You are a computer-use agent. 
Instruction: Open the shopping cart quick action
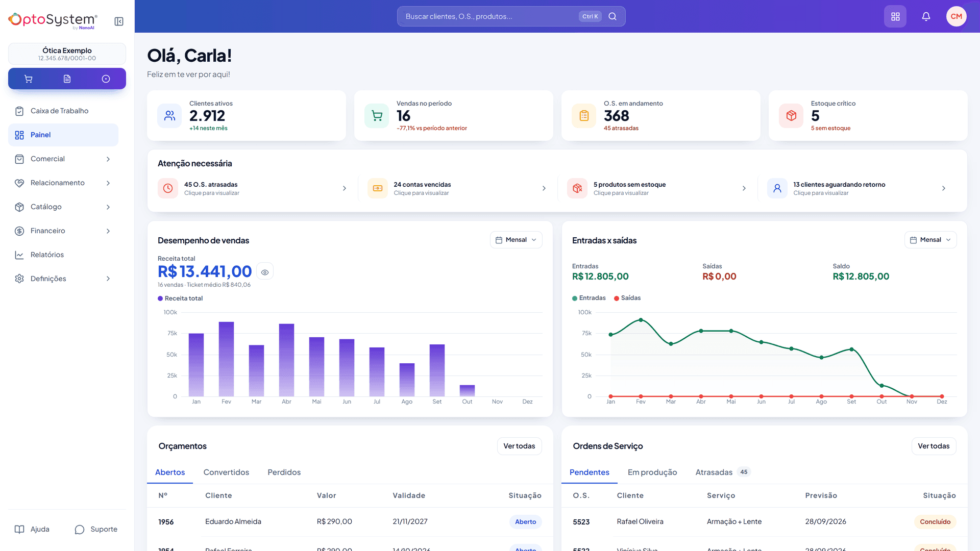[29, 79]
